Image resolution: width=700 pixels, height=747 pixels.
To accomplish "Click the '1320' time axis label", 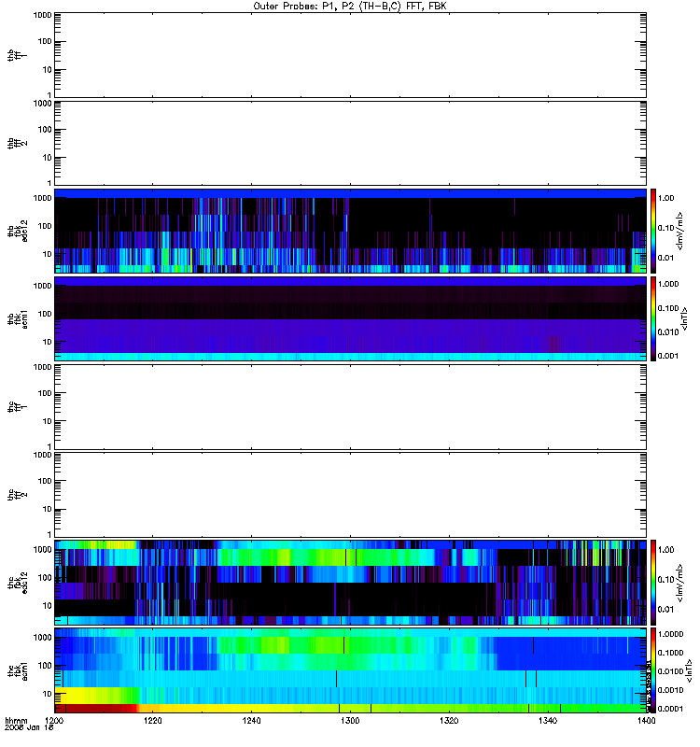I will click(x=449, y=720).
